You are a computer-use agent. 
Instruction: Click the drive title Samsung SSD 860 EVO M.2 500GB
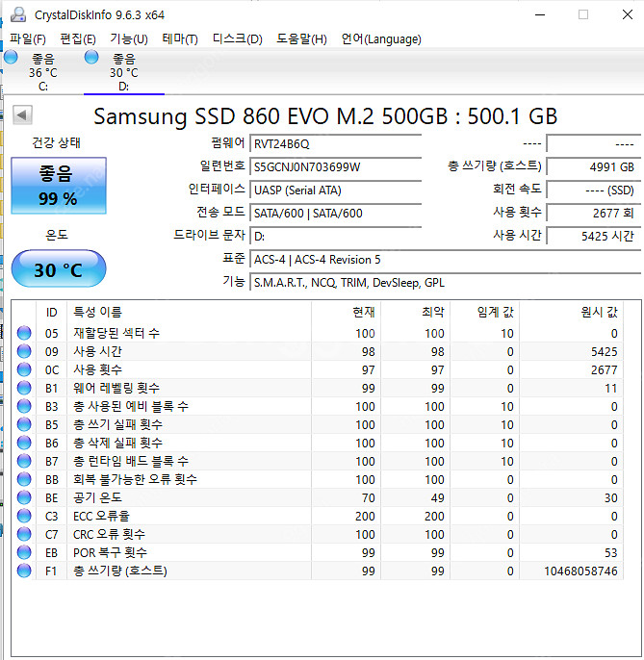point(325,115)
